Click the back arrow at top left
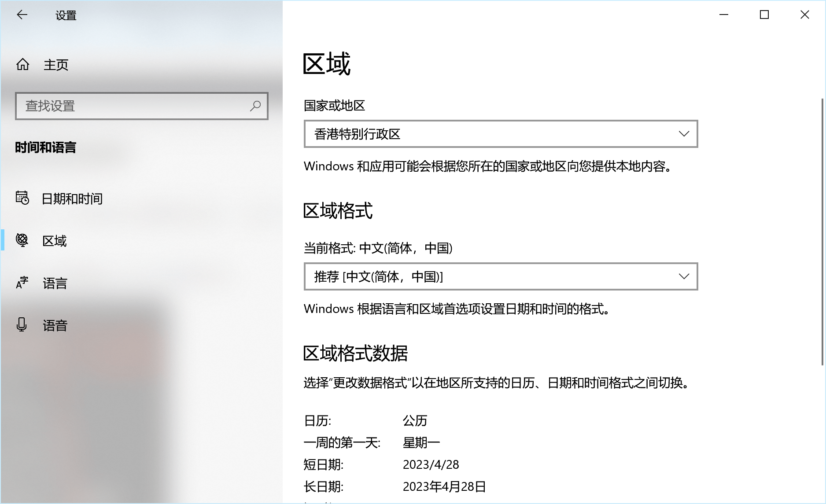This screenshot has width=826, height=504. (x=22, y=15)
